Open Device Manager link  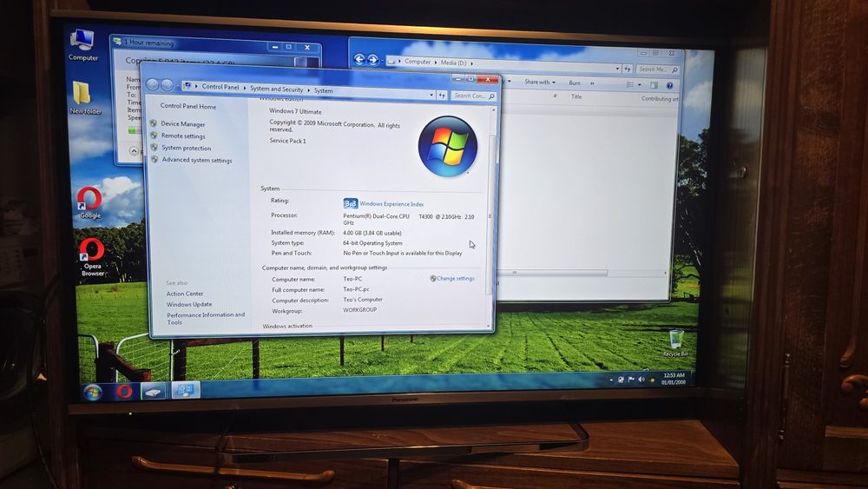pos(182,124)
